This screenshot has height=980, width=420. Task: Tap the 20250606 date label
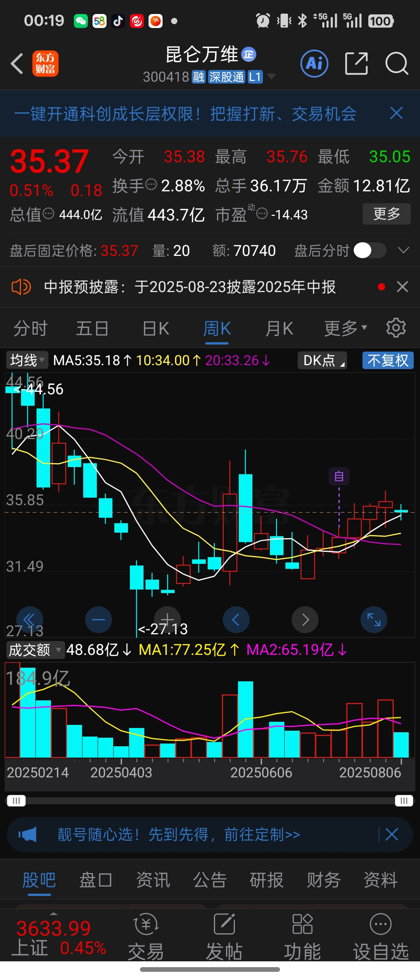pyautogui.click(x=261, y=772)
